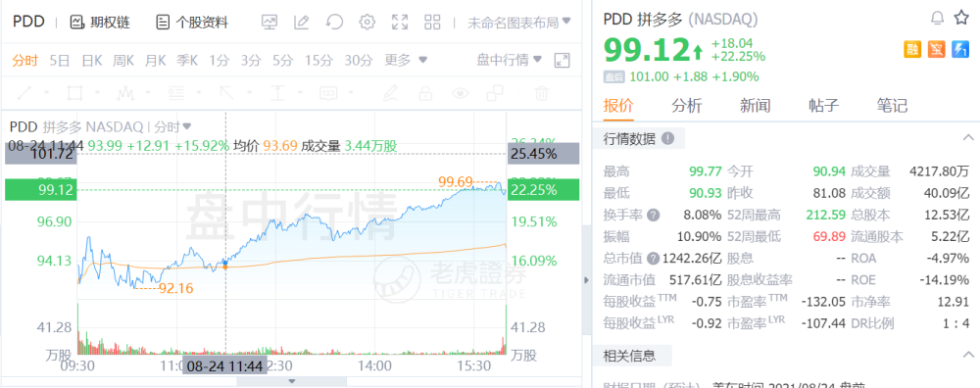980x388 pixels.
Task: Switch to the 新闻 news tab
Action: 755,105
